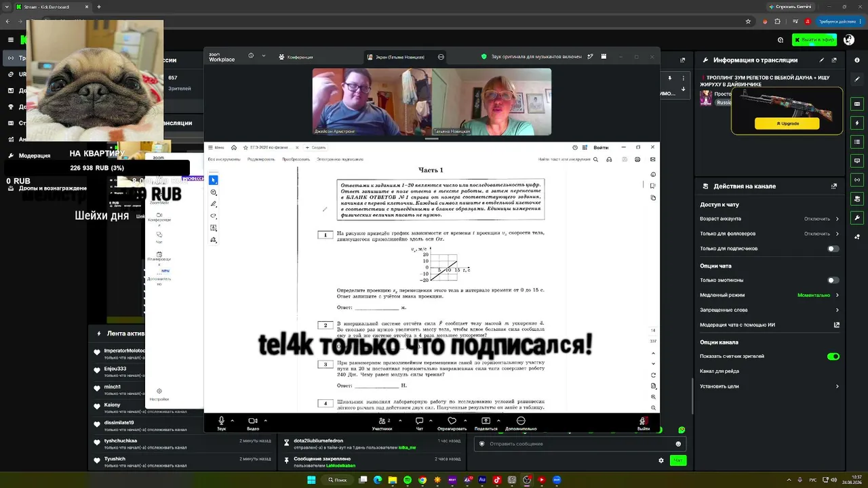Click user dota2liubliumefedron in the moderation log
Image resolution: width=868 pixels, height=488 pixels.
[318, 441]
